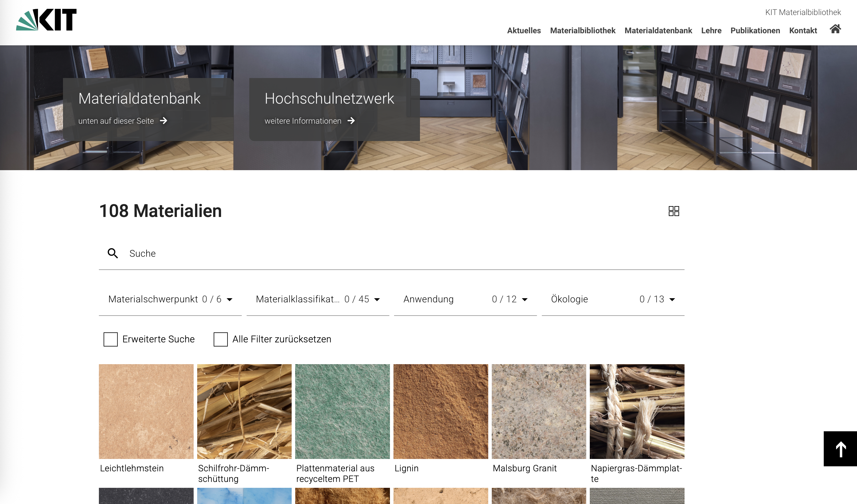857x504 pixels.
Task: Open the Aktuelles menu item
Action: [x=524, y=31]
